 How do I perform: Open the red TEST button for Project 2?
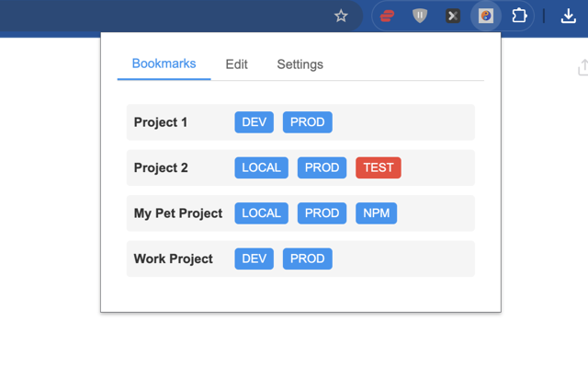(x=379, y=167)
